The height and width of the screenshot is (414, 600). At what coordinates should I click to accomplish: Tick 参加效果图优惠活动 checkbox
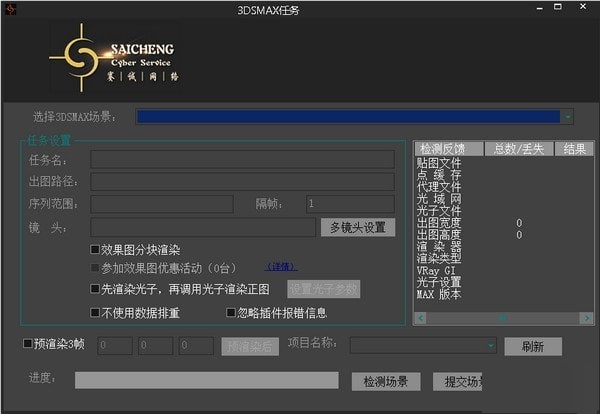pos(95,267)
